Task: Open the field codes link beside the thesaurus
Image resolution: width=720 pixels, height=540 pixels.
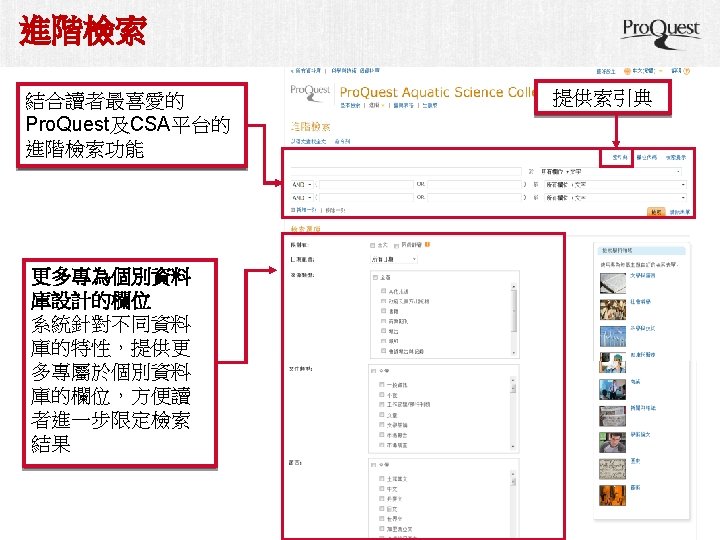Action: (647, 158)
